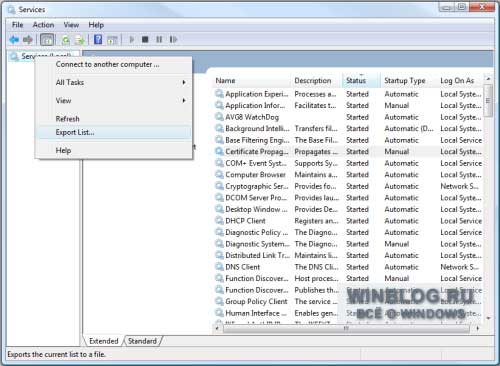
Task: Click gear icon of AVG8 WatchDog service
Action: coord(219,117)
